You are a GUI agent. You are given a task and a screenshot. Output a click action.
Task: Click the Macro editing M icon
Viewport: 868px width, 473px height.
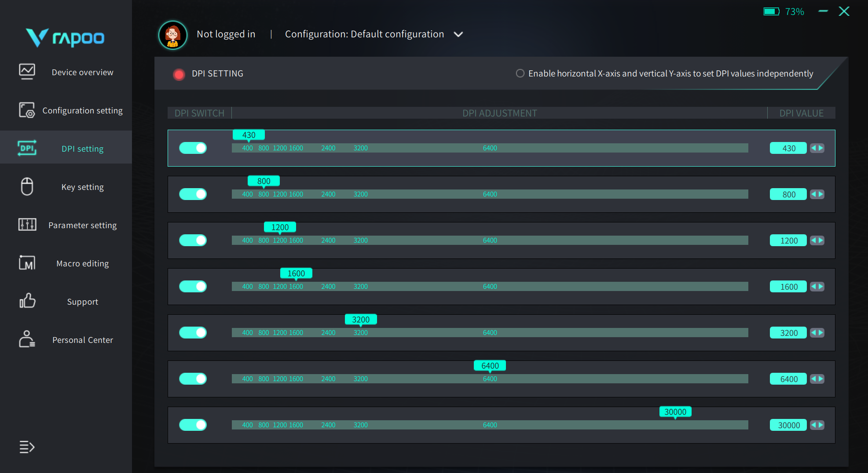click(x=27, y=263)
